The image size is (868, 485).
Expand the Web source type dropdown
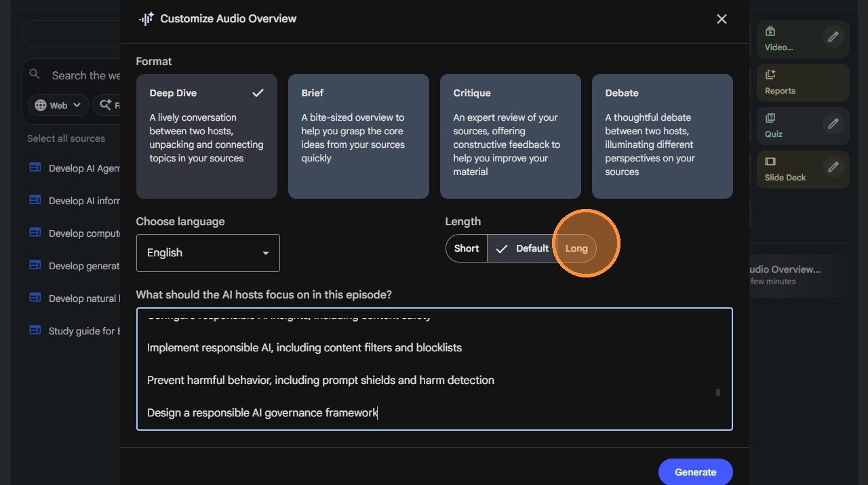click(58, 105)
